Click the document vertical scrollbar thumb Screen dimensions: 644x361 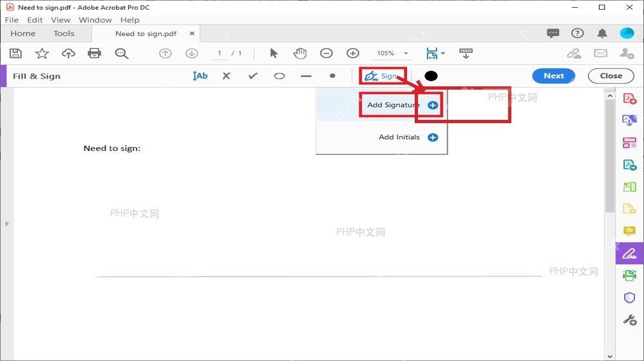pos(610,156)
